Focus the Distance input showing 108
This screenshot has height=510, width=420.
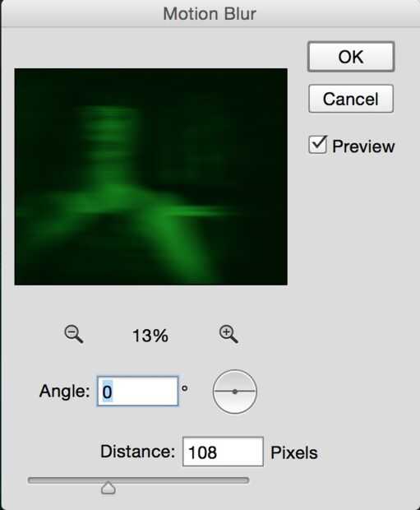click(x=223, y=452)
